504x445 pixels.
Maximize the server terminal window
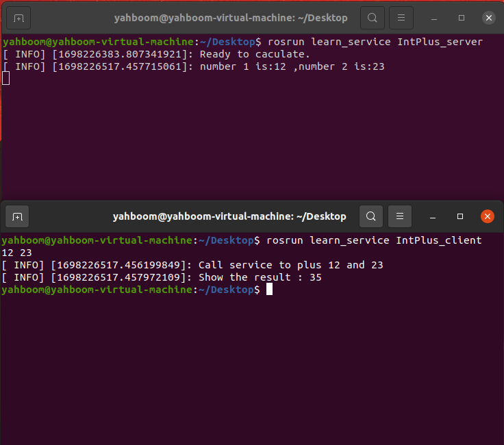click(x=462, y=18)
